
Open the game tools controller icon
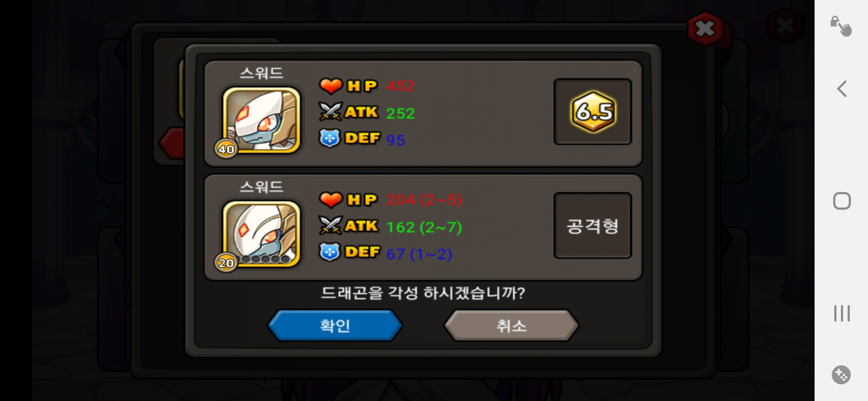841,375
